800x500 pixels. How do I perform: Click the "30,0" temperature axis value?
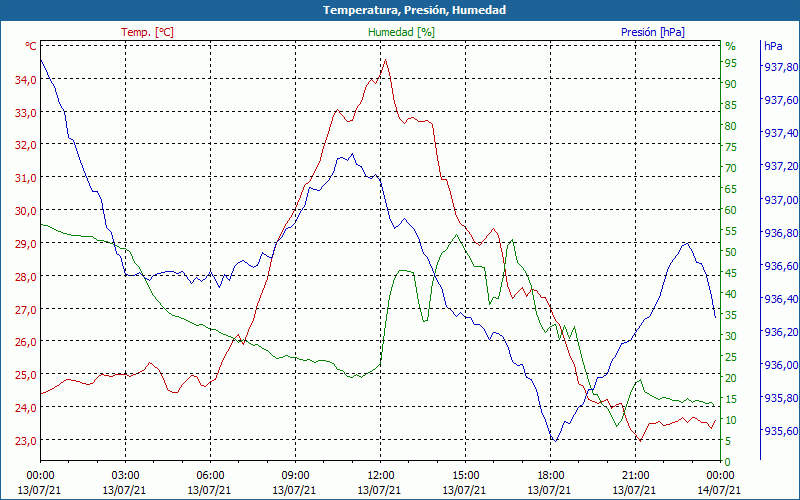tap(26, 211)
